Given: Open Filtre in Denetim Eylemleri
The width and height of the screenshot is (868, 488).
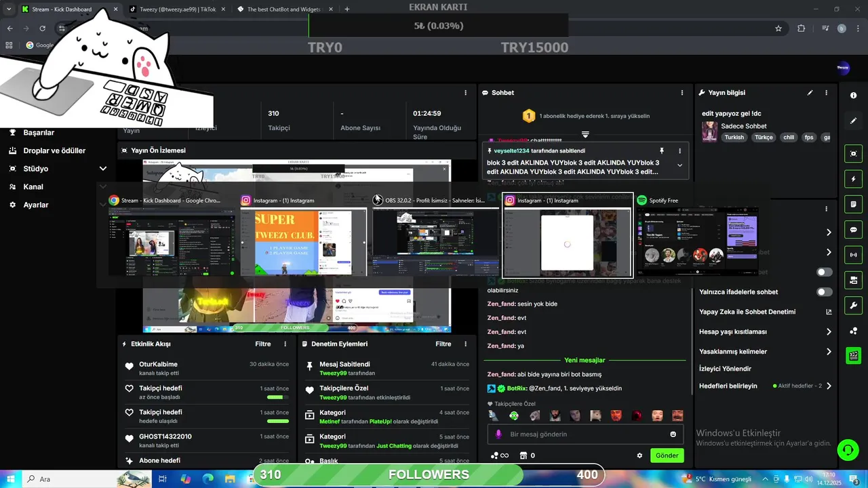Looking at the screenshot, I should click(443, 344).
